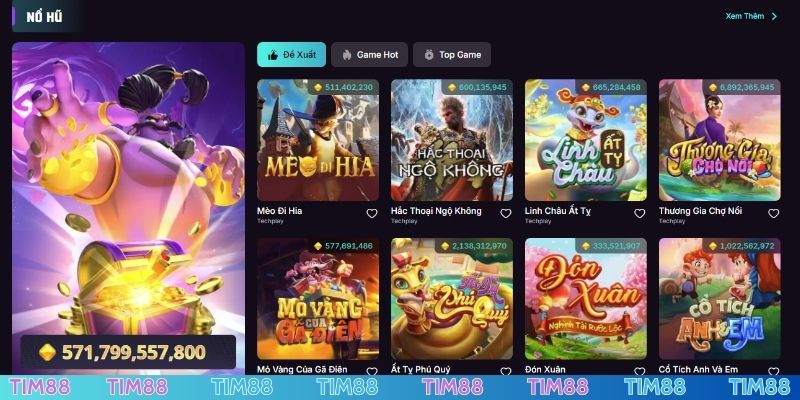Screen dimensions: 800x400
Task: Click heart icon beside Thương Gia Chợ Nổi
Action: click(773, 213)
